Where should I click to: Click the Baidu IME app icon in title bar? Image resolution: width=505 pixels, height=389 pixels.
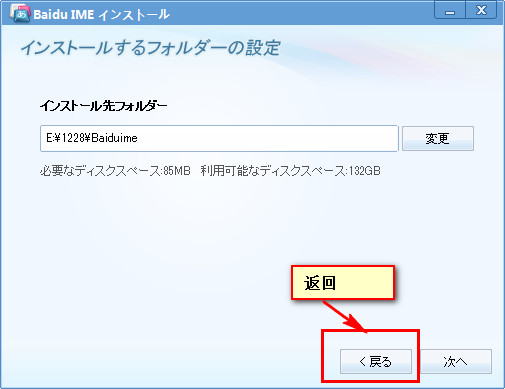click(20, 14)
